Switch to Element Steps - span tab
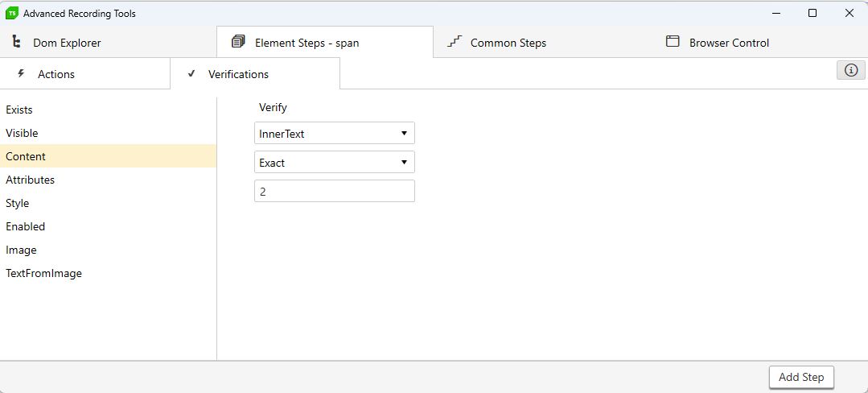Viewport: 868px width, 393px height. 324,42
